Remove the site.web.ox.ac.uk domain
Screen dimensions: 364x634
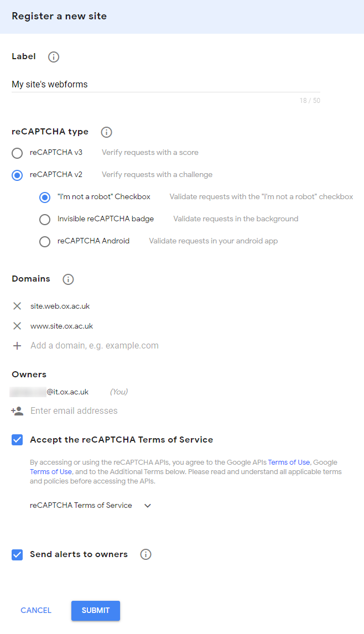click(x=17, y=306)
